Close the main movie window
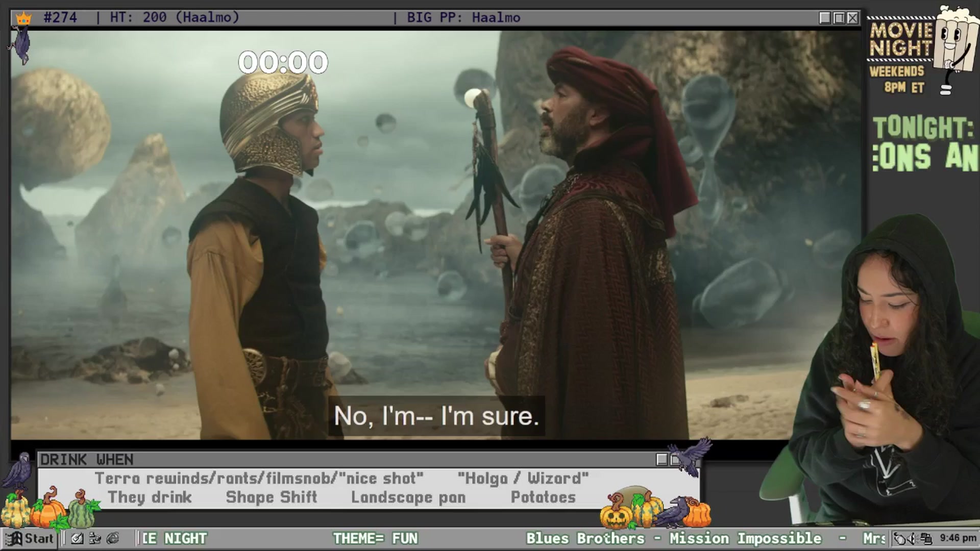The image size is (980, 551). [x=852, y=18]
